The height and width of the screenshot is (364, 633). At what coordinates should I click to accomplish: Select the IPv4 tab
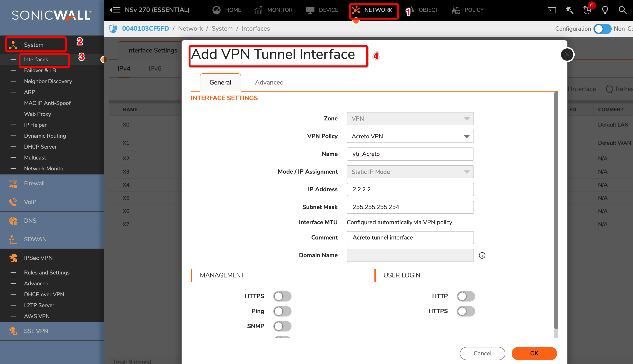click(124, 68)
